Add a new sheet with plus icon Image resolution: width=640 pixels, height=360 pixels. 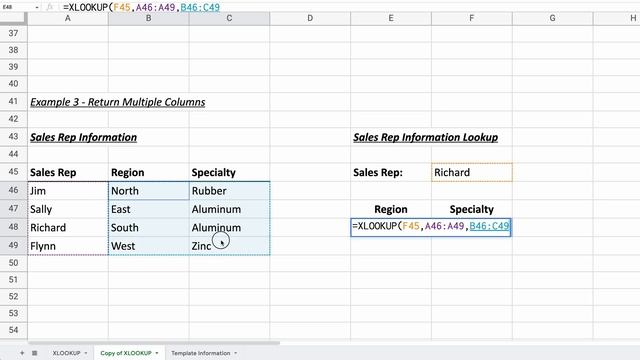[x=22, y=353]
